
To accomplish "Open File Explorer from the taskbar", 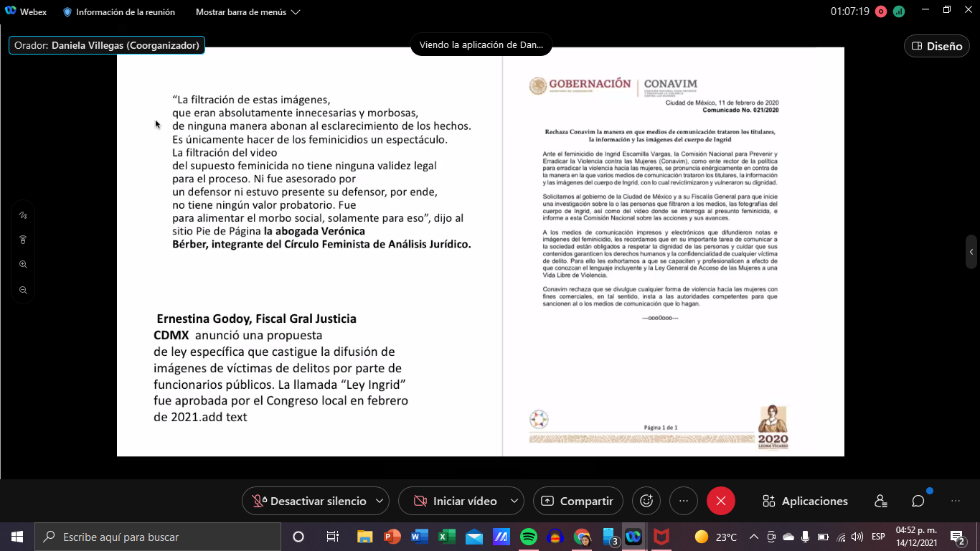I will tap(364, 537).
